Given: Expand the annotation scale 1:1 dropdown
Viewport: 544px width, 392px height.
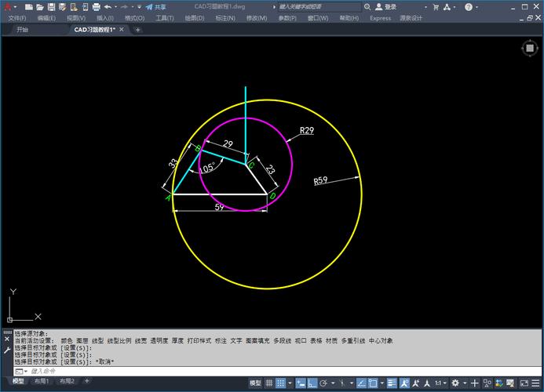Looking at the screenshot, I should 440,383.
